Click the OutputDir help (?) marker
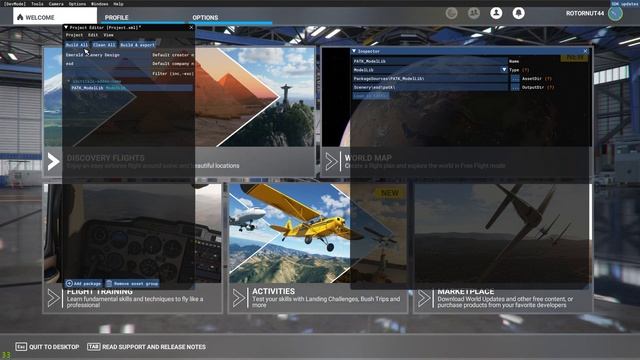640x360 pixels. point(551,87)
